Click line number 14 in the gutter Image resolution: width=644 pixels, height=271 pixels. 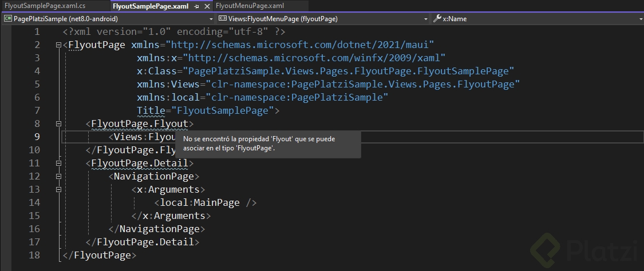34,202
